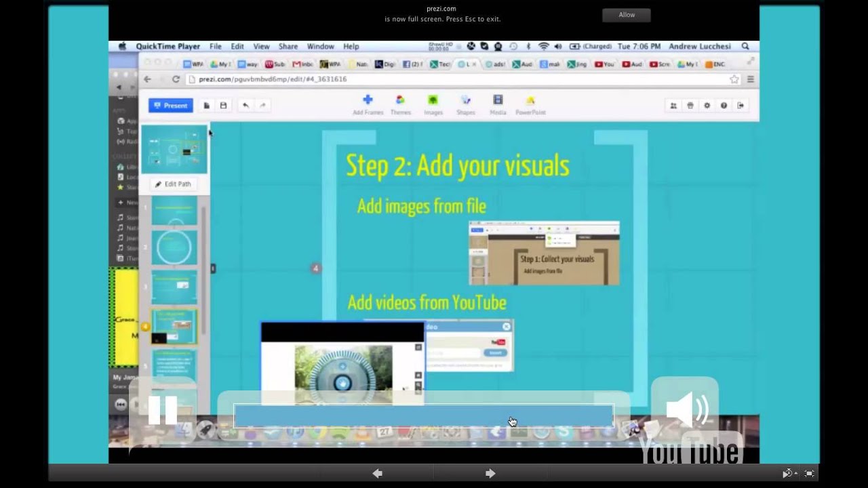The width and height of the screenshot is (868, 488).
Task: Click the print icon in Prezi toolbar
Action: pos(690,106)
